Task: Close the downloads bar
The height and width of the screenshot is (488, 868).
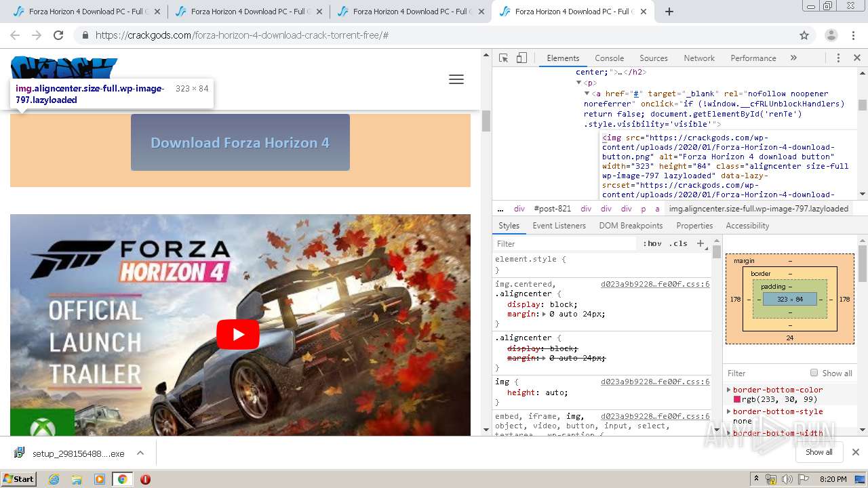Action: 855,452
